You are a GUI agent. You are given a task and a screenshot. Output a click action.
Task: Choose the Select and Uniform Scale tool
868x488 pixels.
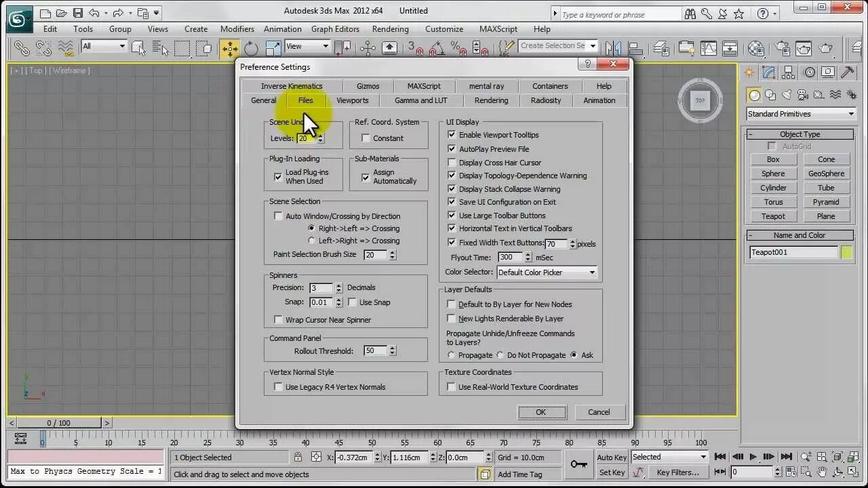pyautogui.click(x=273, y=48)
